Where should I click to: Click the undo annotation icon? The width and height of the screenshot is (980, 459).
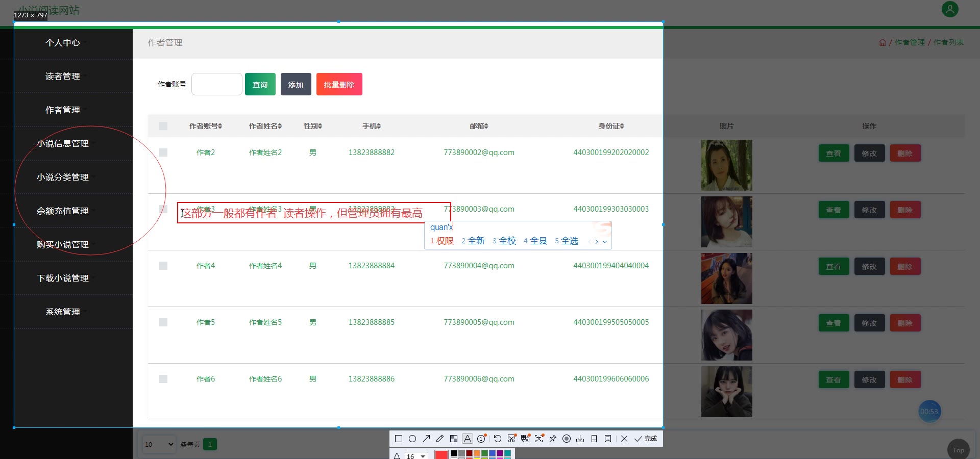point(498,439)
